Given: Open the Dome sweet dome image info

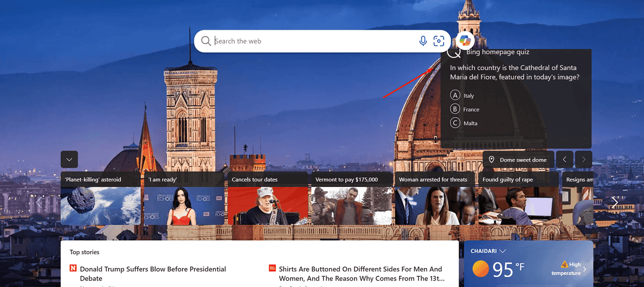Looking at the screenshot, I should 518,159.
